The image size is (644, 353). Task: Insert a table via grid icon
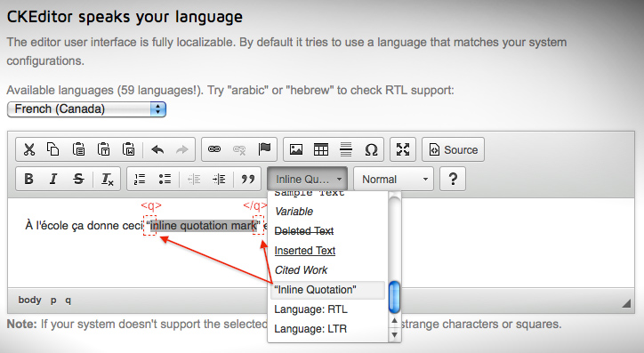321,149
